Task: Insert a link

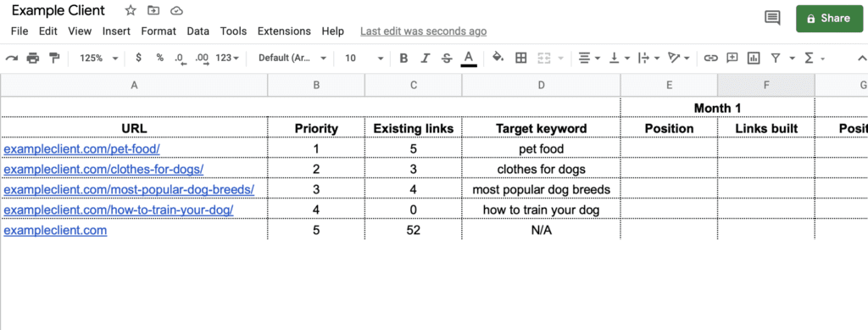Action: [x=711, y=58]
